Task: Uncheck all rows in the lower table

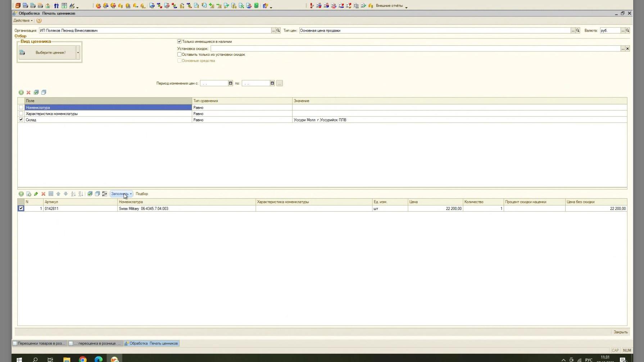Action: tap(97, 194)
